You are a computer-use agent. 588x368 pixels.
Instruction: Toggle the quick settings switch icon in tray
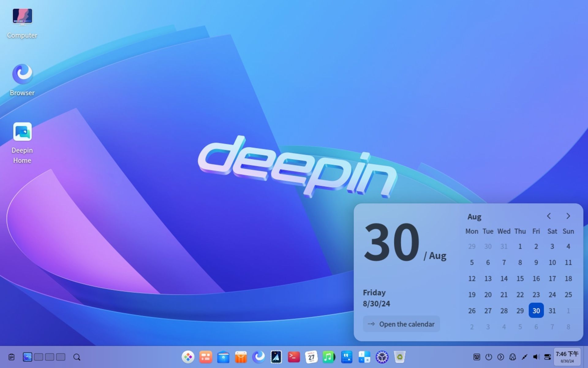click(x=548, y=357)
